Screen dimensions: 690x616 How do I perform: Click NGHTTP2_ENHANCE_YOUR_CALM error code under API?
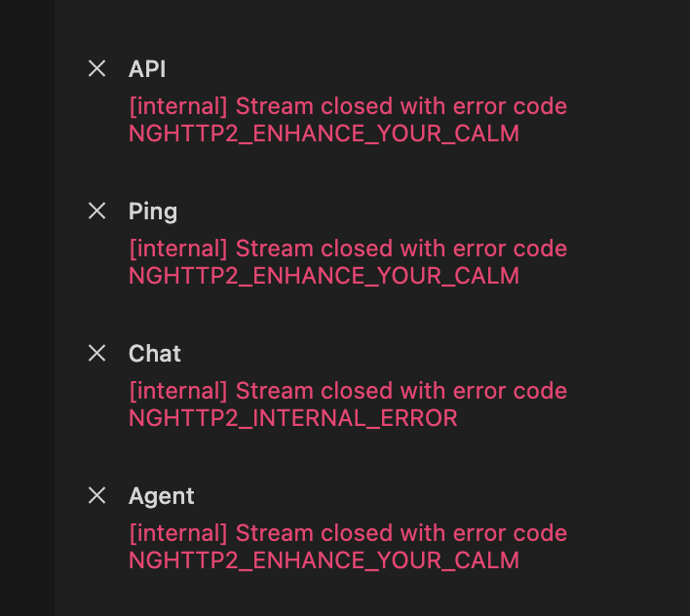(x=324, y=134)
